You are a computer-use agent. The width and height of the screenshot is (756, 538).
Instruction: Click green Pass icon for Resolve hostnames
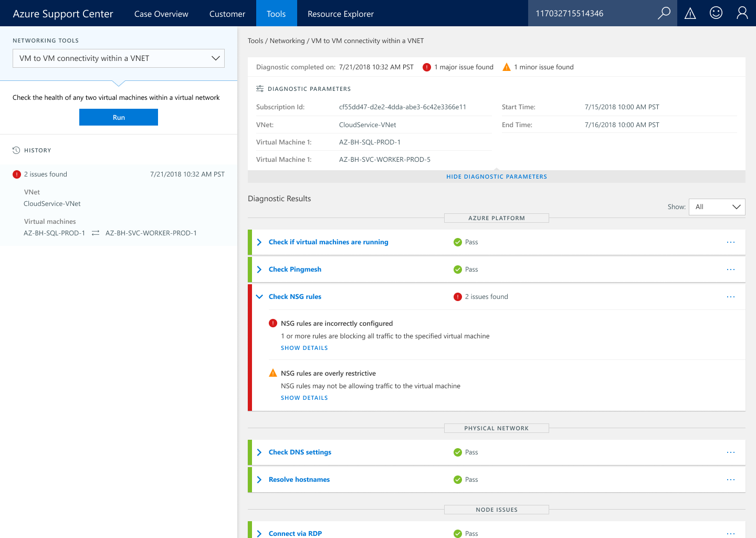pyautogui.click(x=458, y=480)
